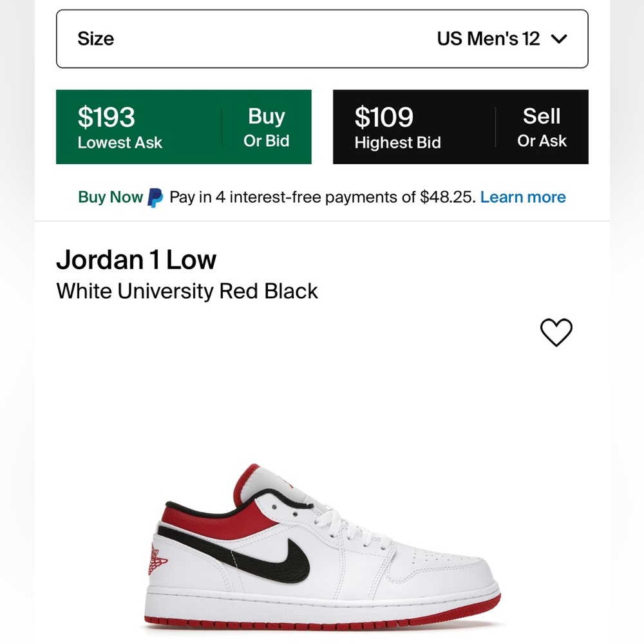Select the Buy Or Bid option
Image resolution: width=644 pixels, height=644 pixels.
pos(267,126)
